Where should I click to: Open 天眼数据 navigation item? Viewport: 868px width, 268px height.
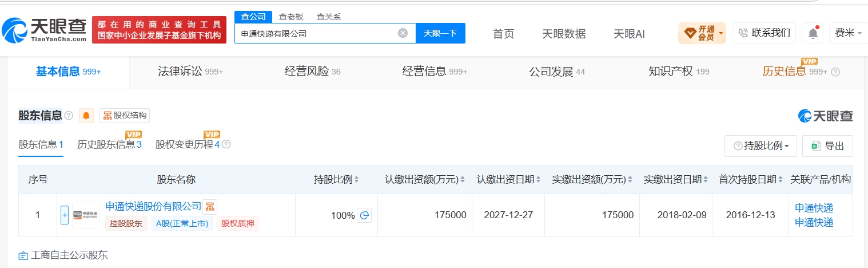pyautogui.click(x=564, y=33)
